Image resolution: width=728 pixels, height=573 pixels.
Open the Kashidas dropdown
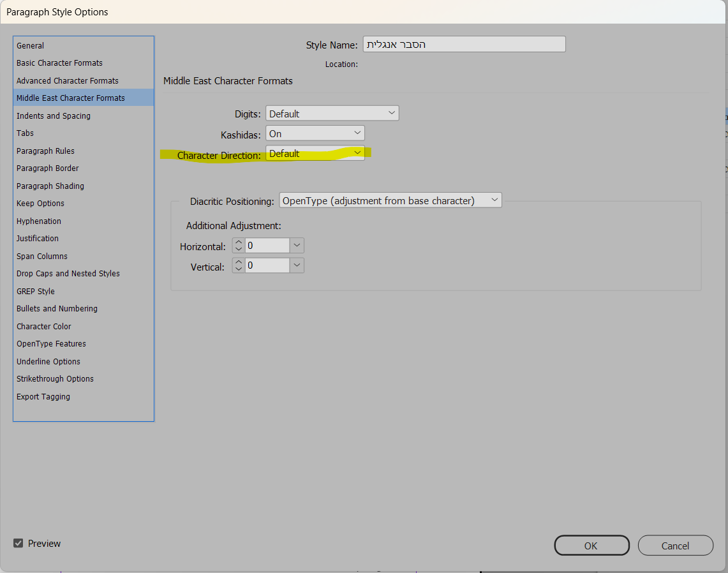pos(315,133)
